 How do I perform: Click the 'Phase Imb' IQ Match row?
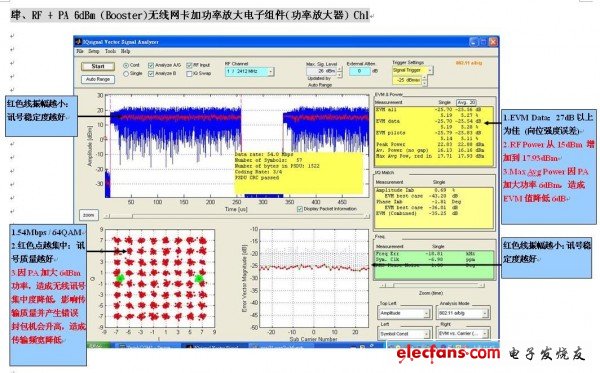tap(419, 202)
